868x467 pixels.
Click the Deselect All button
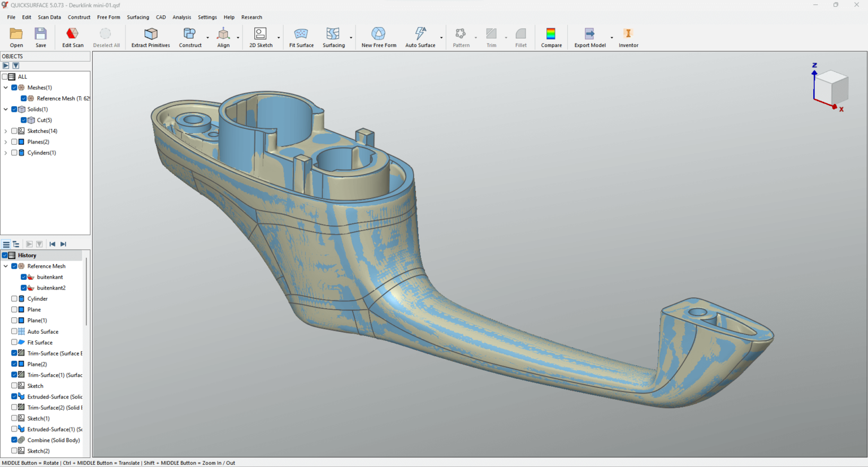(x=106, y=37)
